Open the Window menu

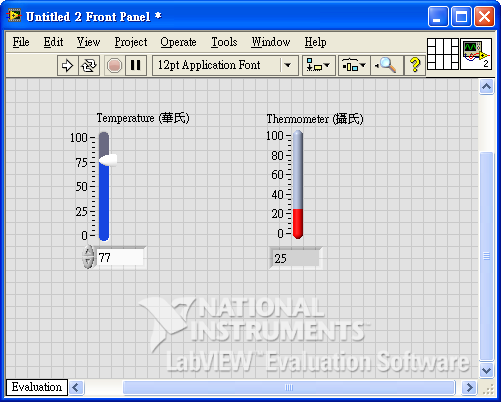click(x=271, y=42)
